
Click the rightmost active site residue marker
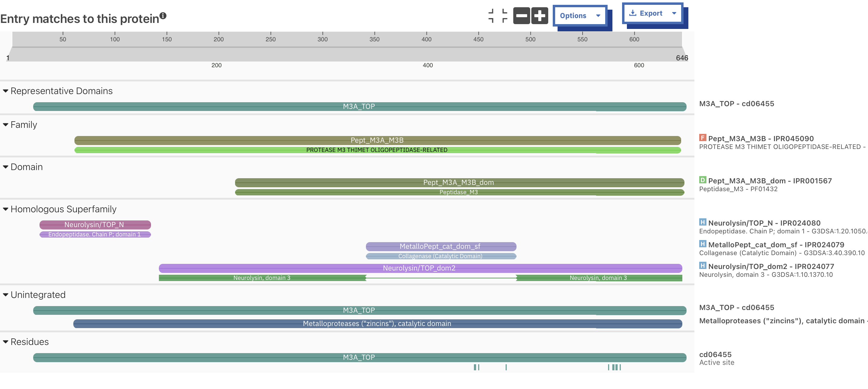coord(620,367)
